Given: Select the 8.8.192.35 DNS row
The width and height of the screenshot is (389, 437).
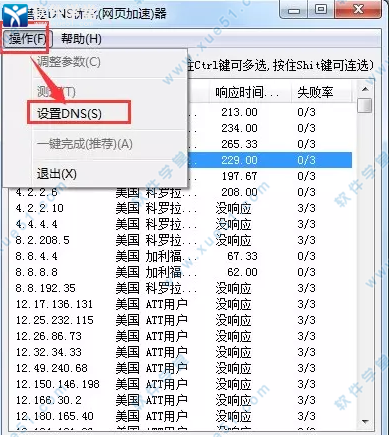Looking at the screenshot, I should point(180,288).
